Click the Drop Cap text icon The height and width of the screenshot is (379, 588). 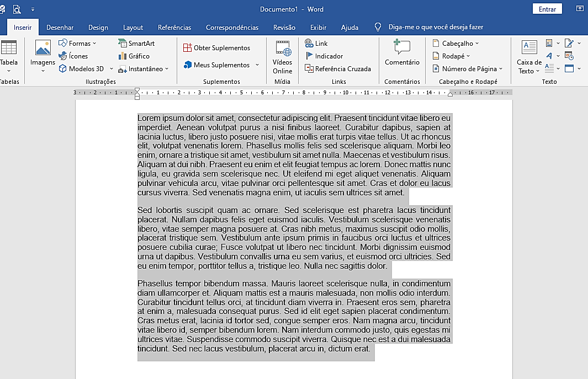click(x=549, y=68)
